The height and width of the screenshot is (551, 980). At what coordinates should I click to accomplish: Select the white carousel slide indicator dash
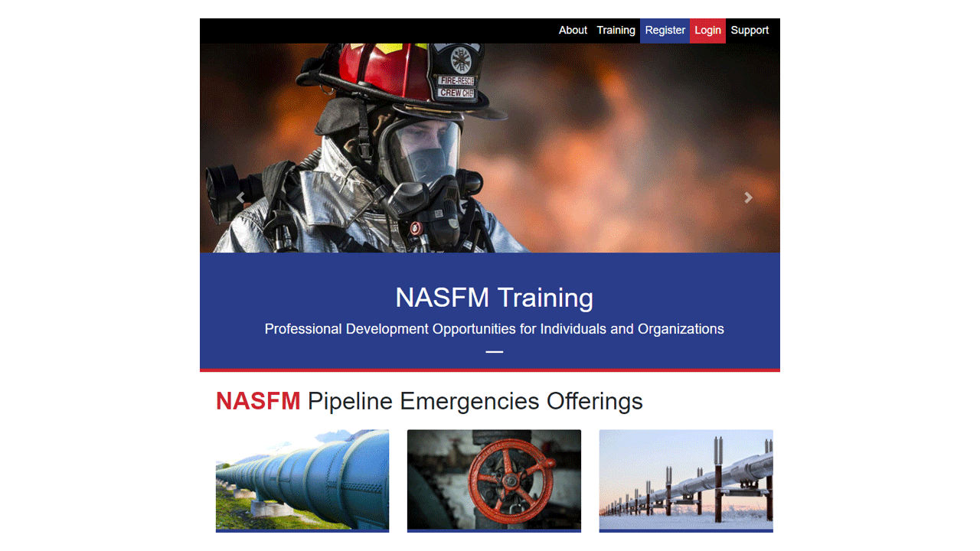point(494,352)
